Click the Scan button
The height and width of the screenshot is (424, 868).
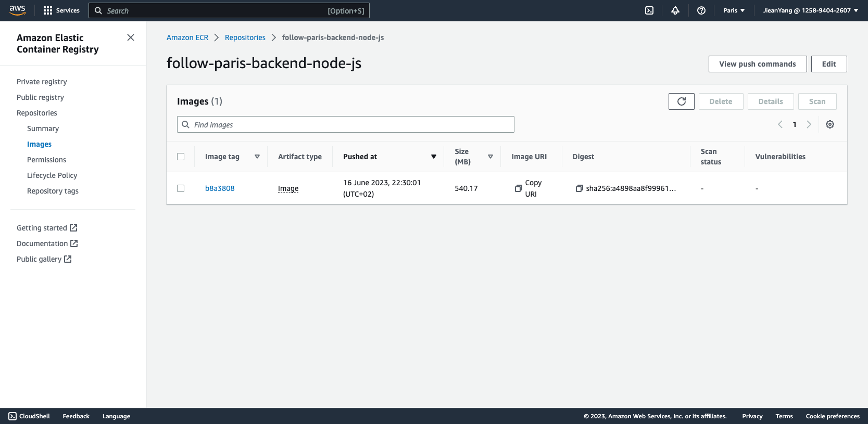[x=817, y=101]
